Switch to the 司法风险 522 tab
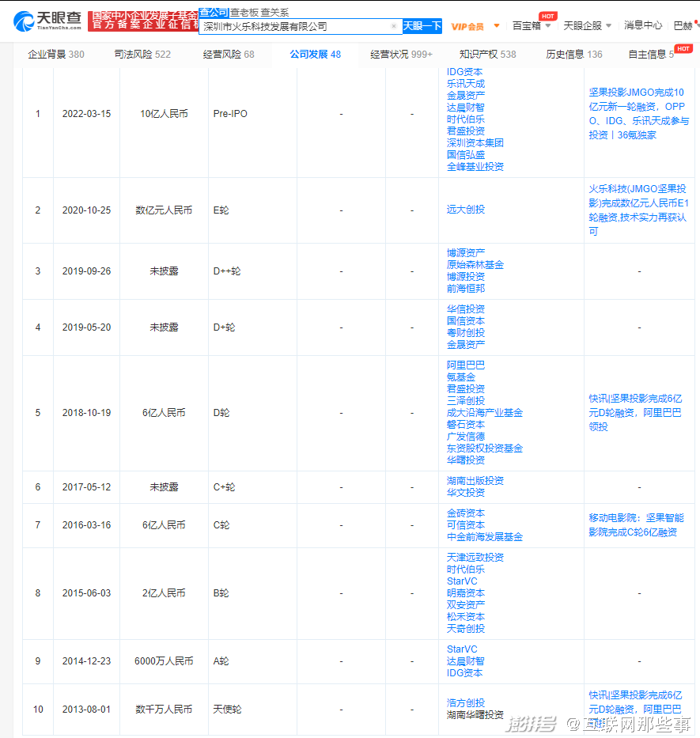This screenshot has height=738, width=700. tap(142, 55)
